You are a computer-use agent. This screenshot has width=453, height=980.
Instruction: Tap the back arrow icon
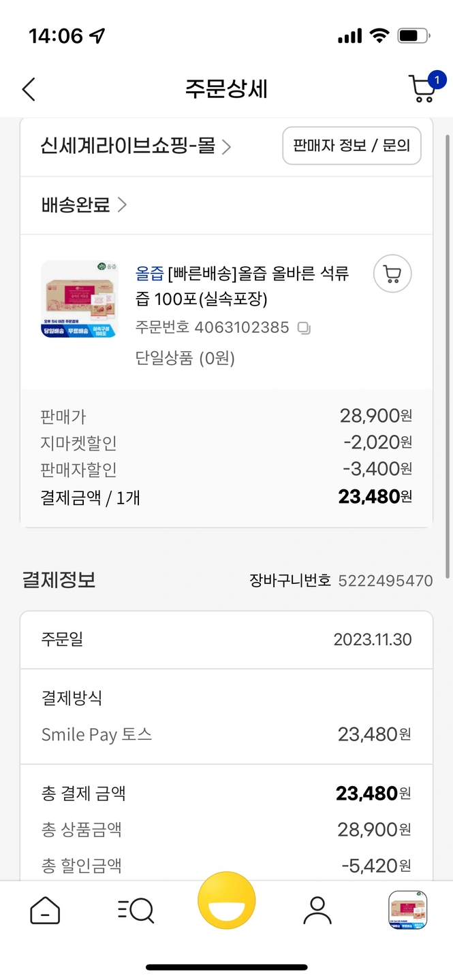29,89
